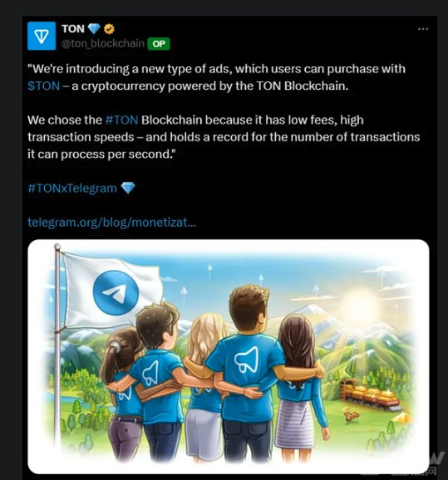Screen dimensions: 448x480
Task: Open the $TON cashtag
Action: 44,86
